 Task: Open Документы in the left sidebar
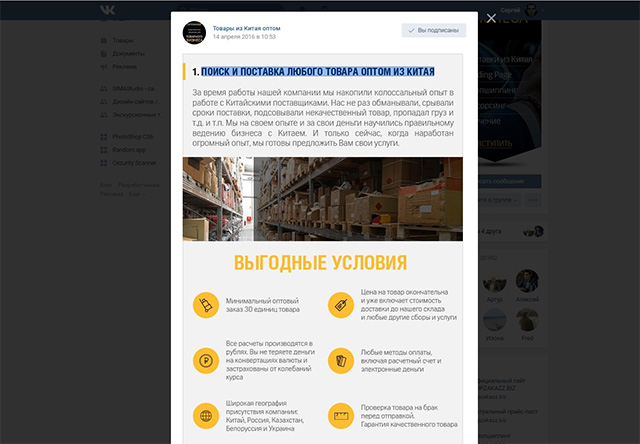[128, 53]
